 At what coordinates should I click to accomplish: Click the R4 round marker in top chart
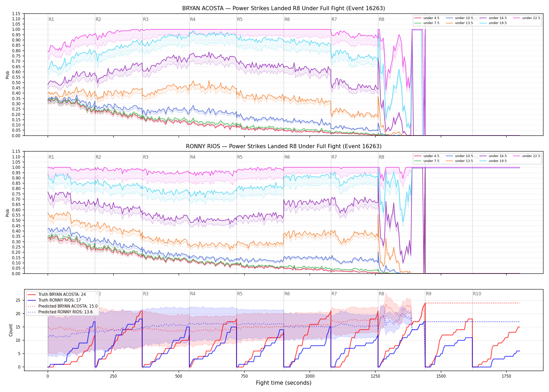coord(193,19)
